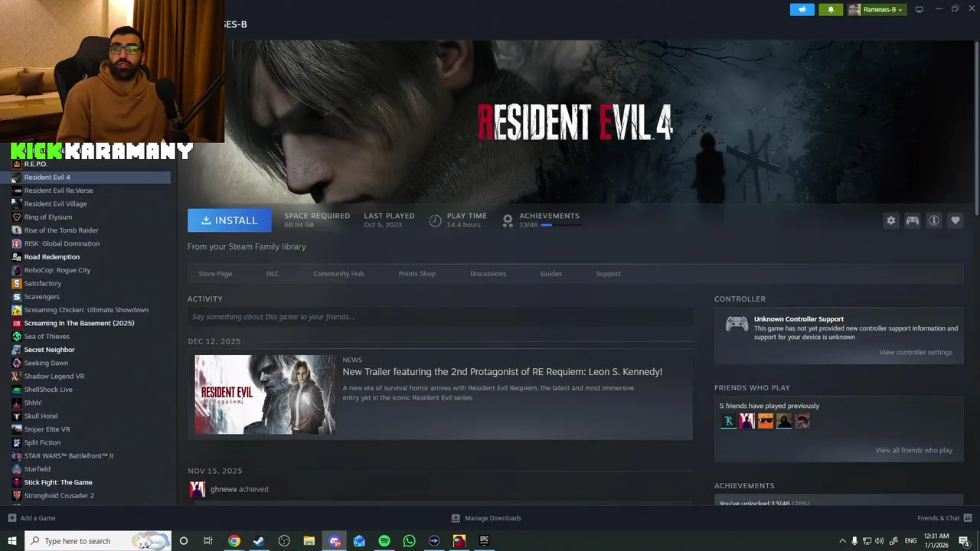The height and width of the screenshot is (551, 980).
Task: Expand the Rameses-B account dropdown
Action: point(877,9)
